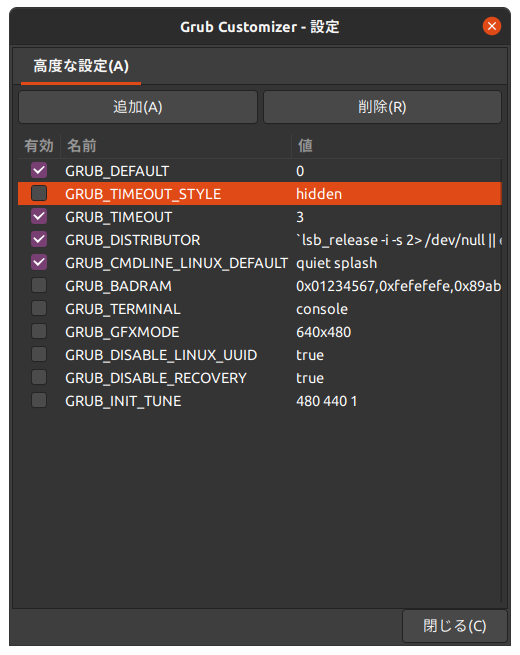Image resolution: width=520 pixels, height=655 pixels.
Task: Sort by the 名前 column header
Action: [176, 146]
